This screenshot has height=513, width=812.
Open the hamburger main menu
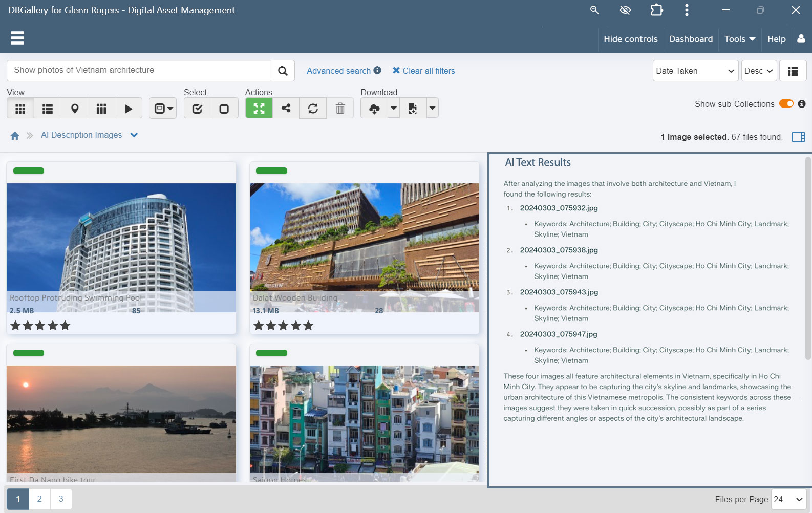click(x=17, y=38)
